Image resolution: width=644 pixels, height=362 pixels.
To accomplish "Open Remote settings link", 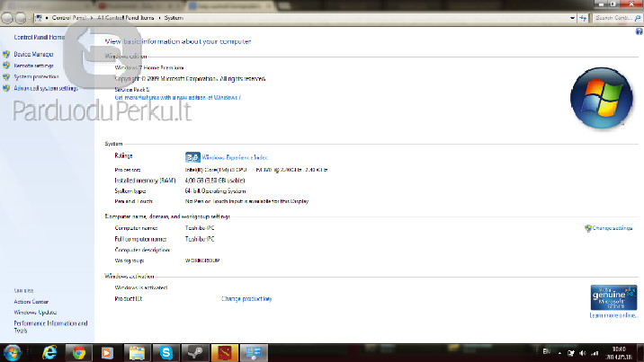I will point(34,66).
